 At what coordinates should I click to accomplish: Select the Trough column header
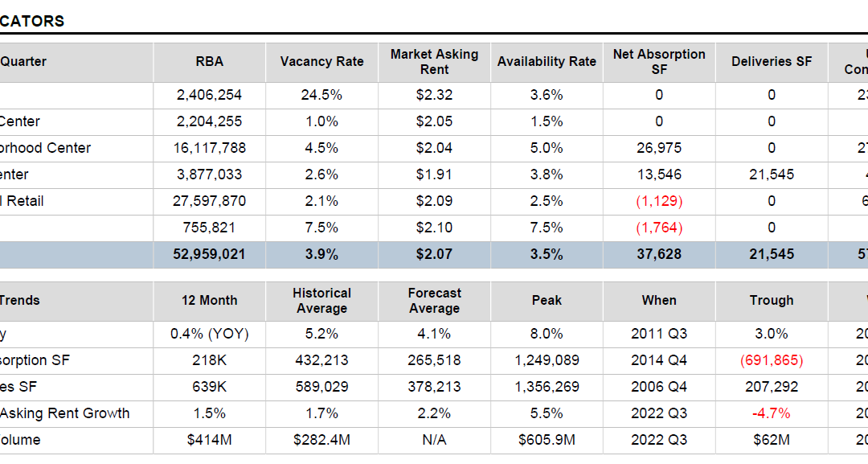[772, 301]
